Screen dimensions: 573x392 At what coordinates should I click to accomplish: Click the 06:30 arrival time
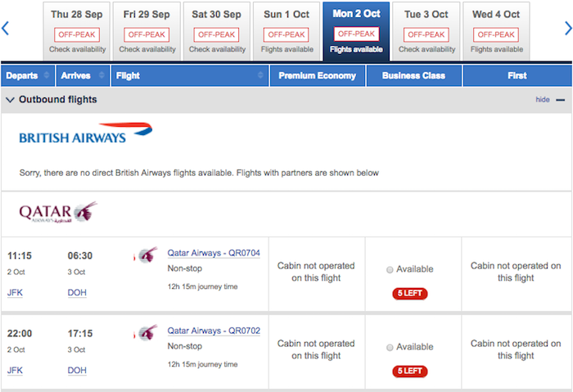80,255
